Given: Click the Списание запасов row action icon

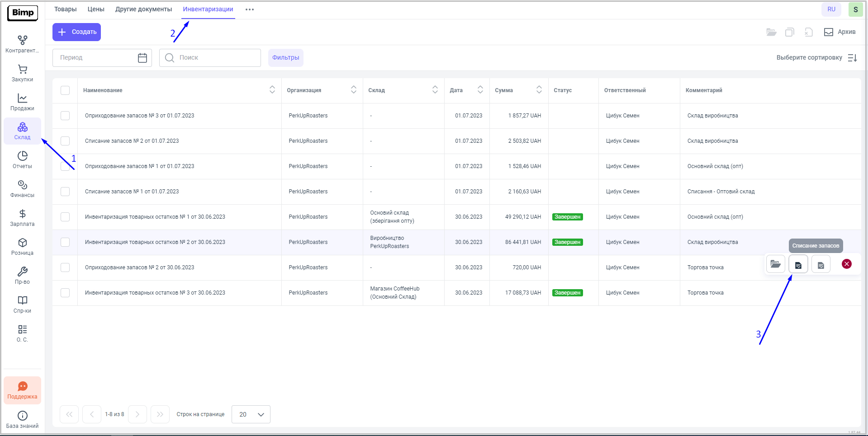Looking at the screenshot, I should (x=798, y=264).
